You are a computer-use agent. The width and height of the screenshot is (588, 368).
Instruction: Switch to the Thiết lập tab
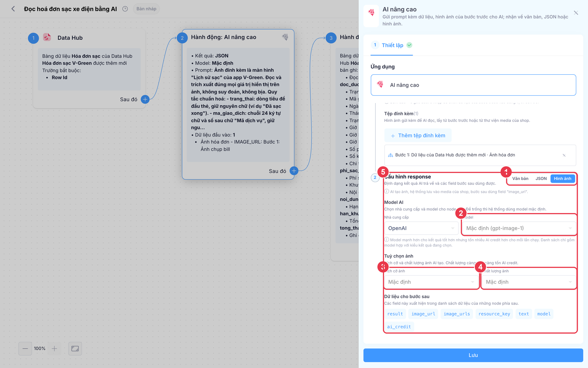tap(392, 45)
